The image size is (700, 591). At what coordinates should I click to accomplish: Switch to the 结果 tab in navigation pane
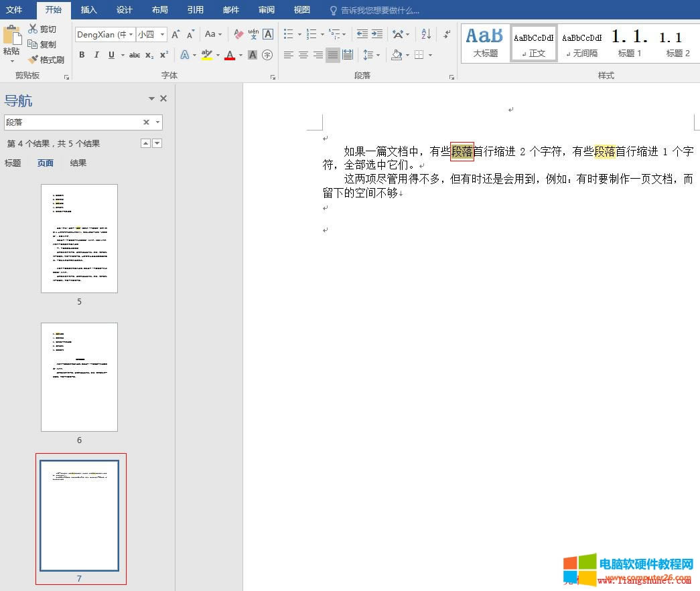pyautogui.click(x=78, y=163)
